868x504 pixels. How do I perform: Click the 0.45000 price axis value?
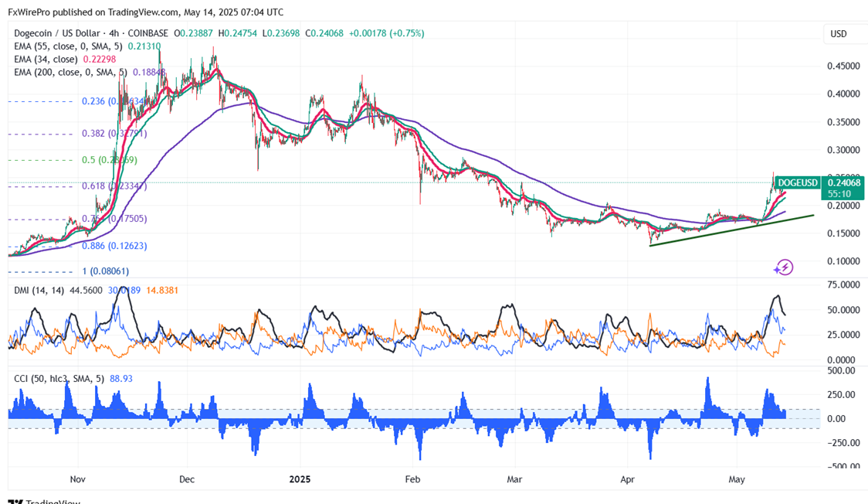coord(843,66)
